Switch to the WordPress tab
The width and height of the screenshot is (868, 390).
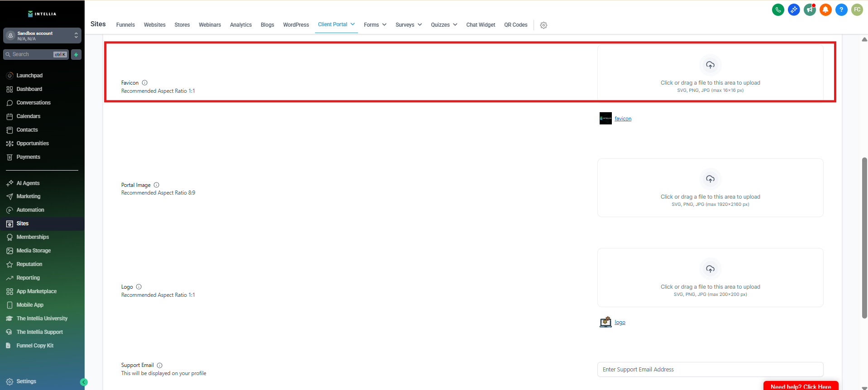coord(296,25)
